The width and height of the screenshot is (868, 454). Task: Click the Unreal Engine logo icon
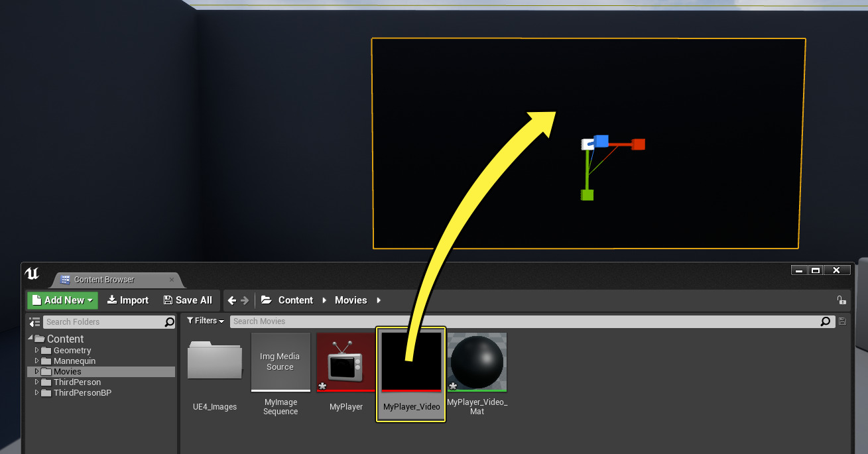[x=32, y=274]
